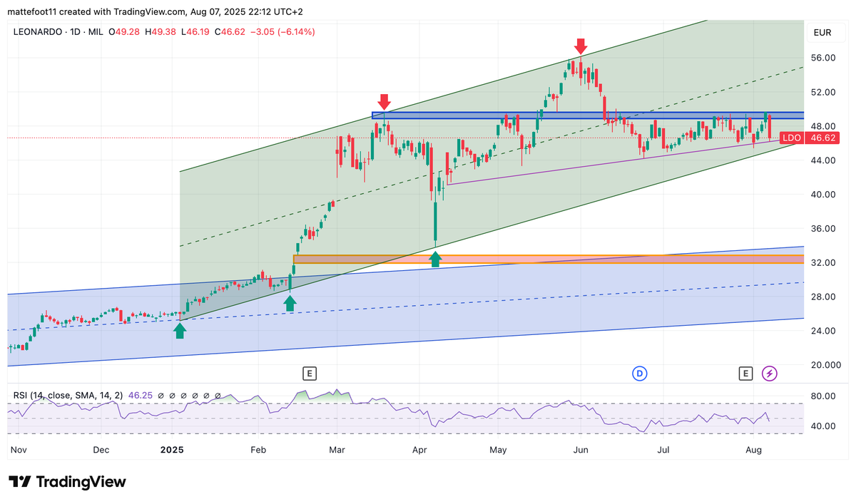Click the change value −3.05 (−6.14%)
The width and height of the screenshot is (856, 504).
[282, 32]
